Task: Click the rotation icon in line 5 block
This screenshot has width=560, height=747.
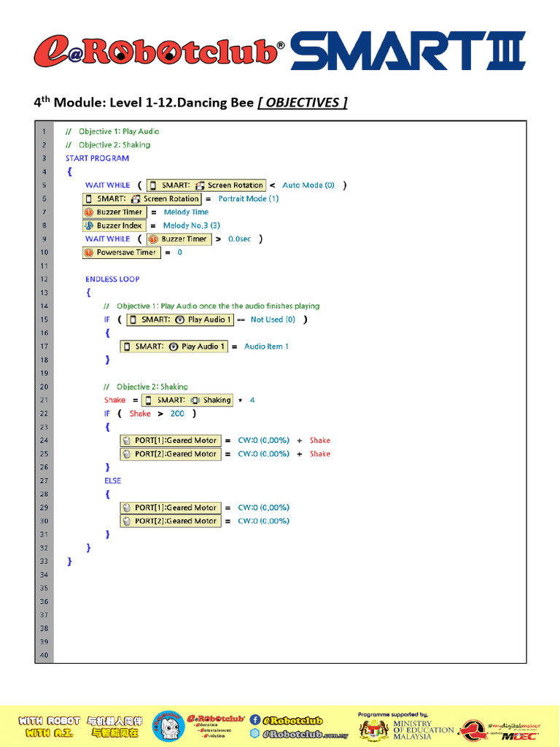Action: click(200, 185)
